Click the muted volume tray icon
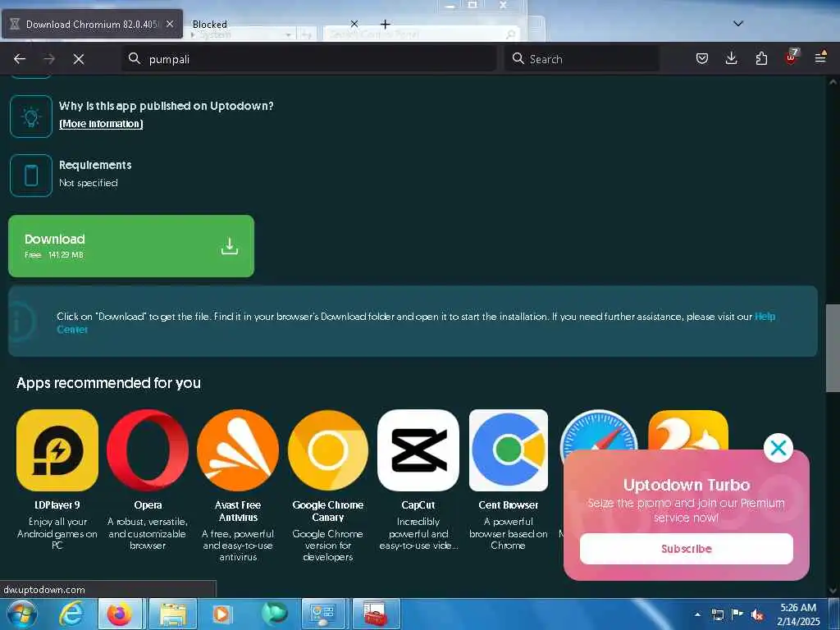Viewport: 840px width, 630px height. pos(757,615)
